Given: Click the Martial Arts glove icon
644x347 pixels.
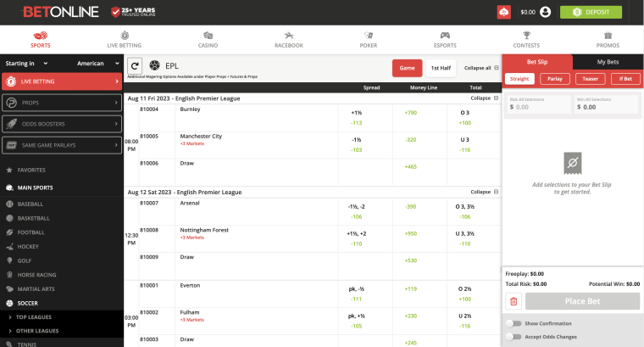Looking at the screenshot, I should (x=9, y=289).
